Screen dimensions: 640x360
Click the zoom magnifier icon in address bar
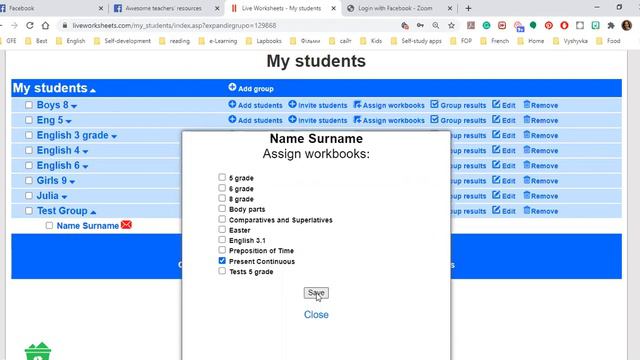pos(436,25)
